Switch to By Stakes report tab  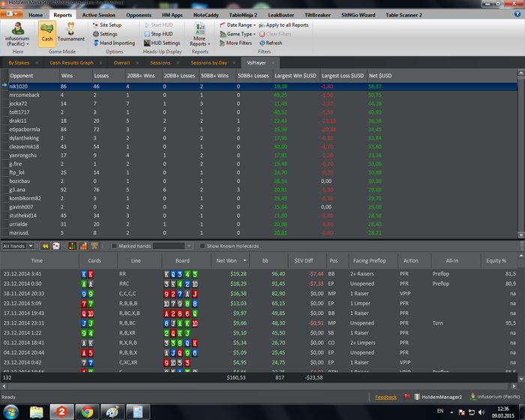click(19, 63)
